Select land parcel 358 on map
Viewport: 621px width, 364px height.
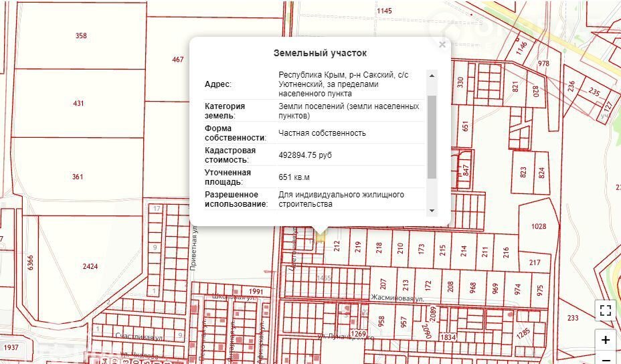click(x=81, y=36)
